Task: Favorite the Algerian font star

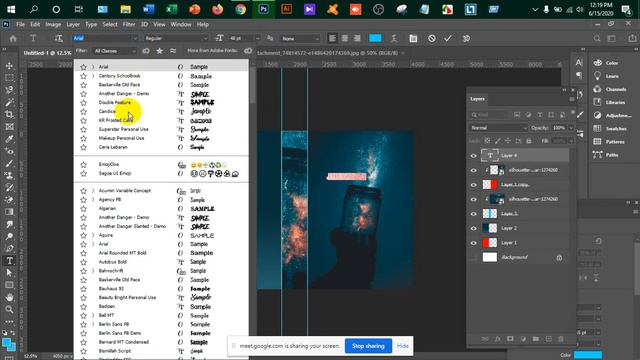Action: pyautogui.click(x=83, y=209)
